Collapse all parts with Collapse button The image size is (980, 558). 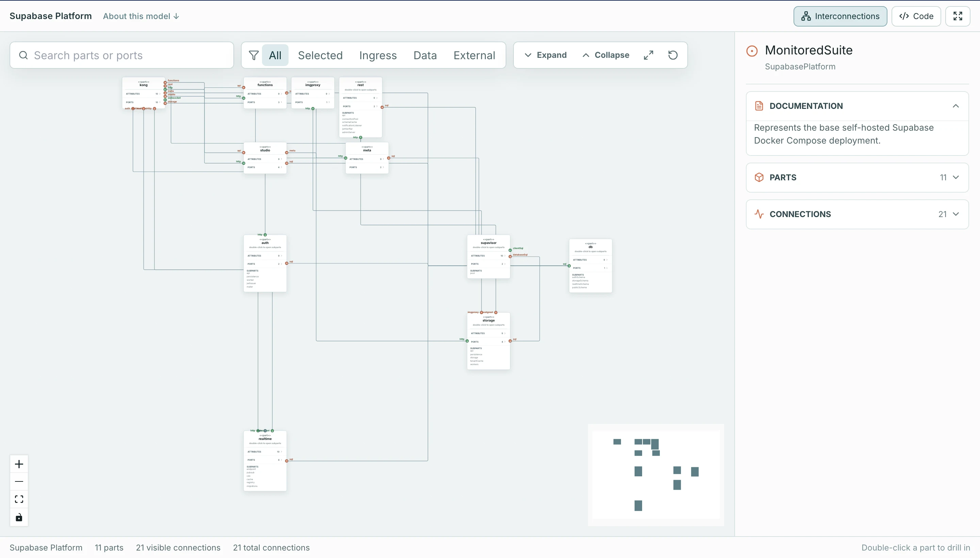pos(606,55)
